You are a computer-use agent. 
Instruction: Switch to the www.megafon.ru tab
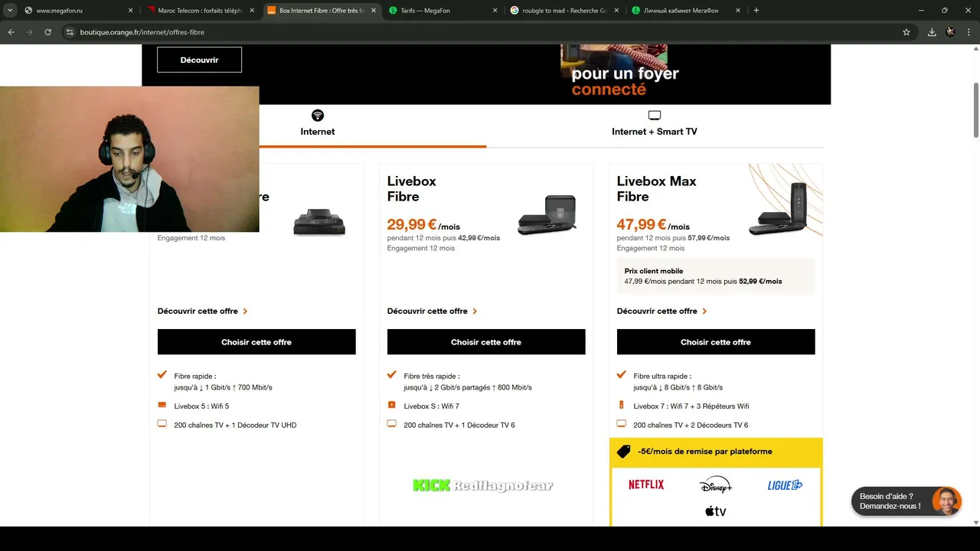point(79,11)
